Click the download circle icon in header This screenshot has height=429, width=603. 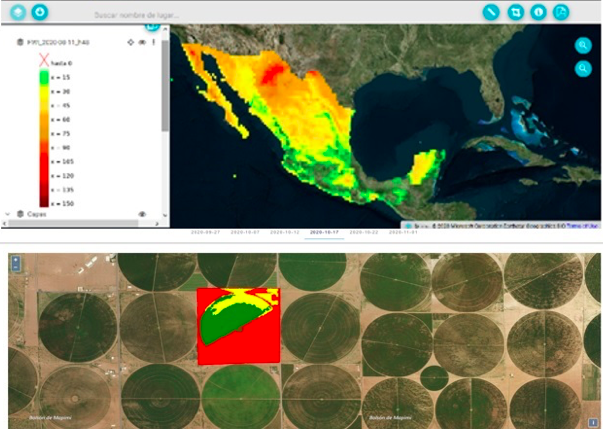point(40,13)
